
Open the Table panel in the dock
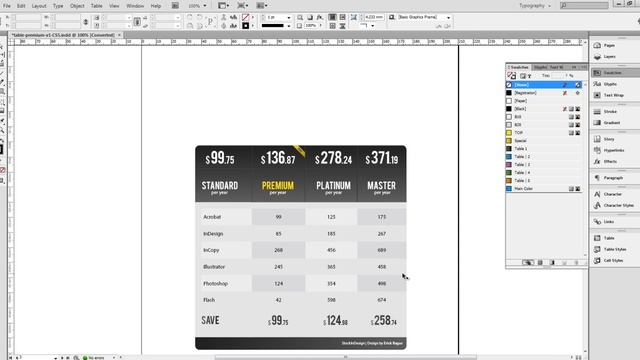pyautogui.click(x=604, y=238)
